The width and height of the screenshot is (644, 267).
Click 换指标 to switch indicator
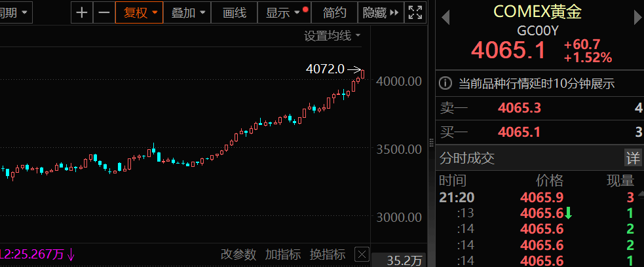[x=328, y=255]
